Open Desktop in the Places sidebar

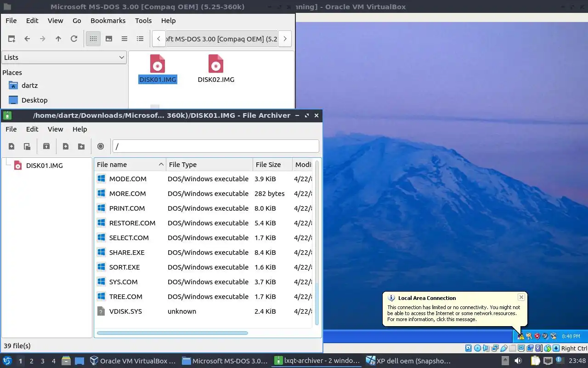(34, 100)
